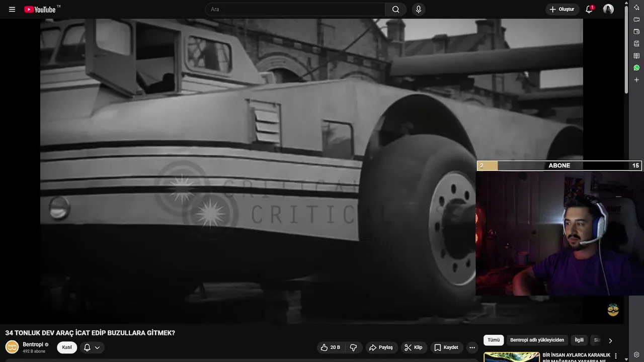The width and height of the screenshot is (644, 362).
Task: Open the subscription notification bell dropdown
Action: [91, 347]
